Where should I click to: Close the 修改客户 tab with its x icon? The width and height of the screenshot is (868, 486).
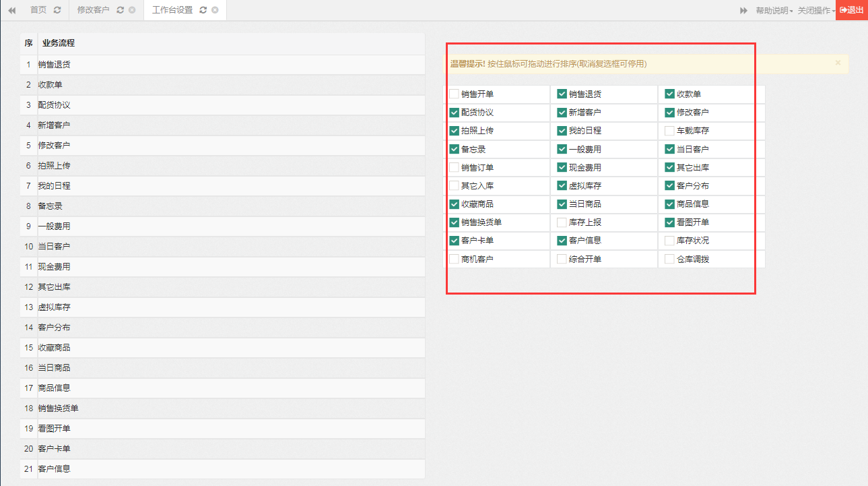(x=131, y=11)
